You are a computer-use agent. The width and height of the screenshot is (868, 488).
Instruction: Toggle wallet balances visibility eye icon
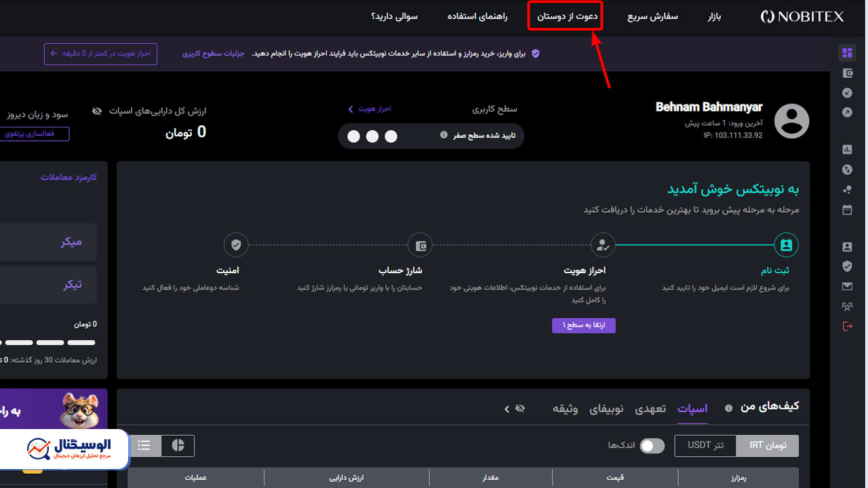520,409
